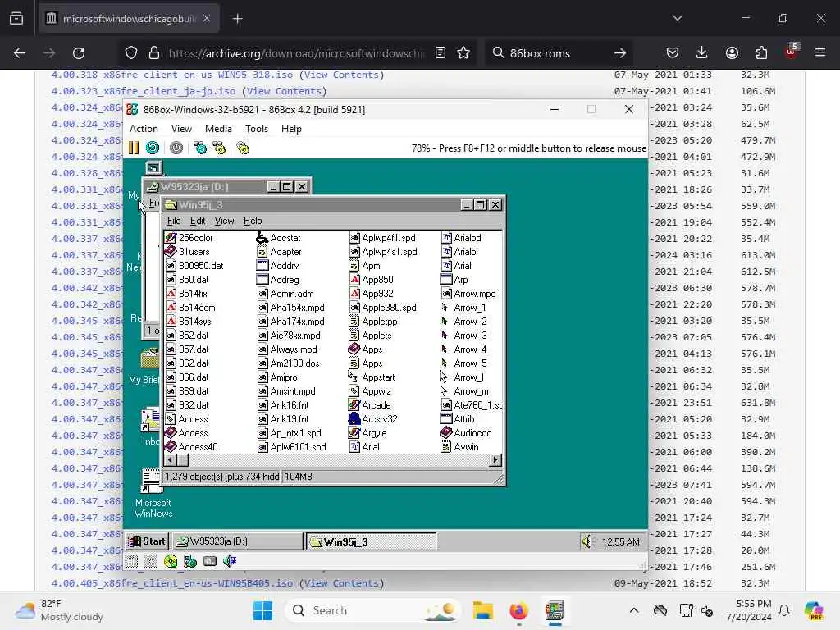View Contents of the WIN95B405.iso
Image resolution: width=840 pixels, height=630 pixels.
pos(341,583)
